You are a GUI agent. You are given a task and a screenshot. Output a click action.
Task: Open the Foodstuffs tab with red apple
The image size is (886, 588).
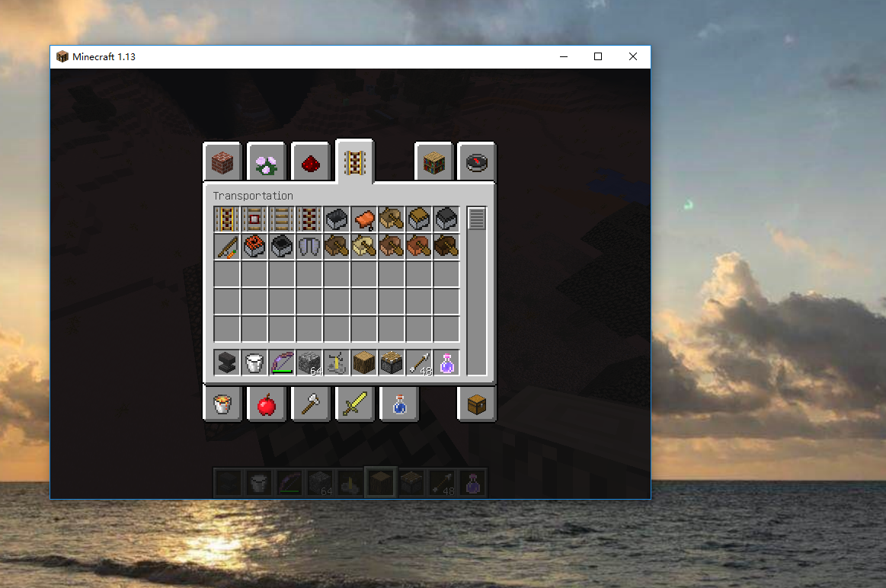(266, 404)
